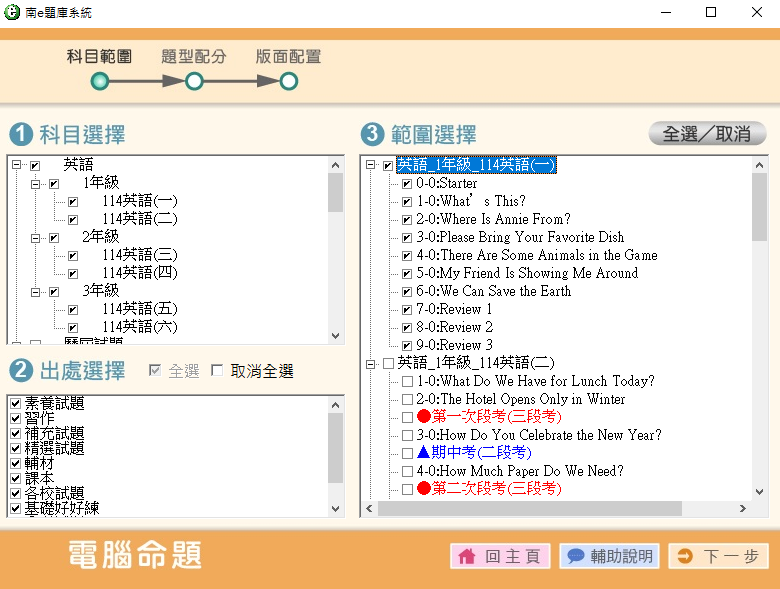Collapse the 英語 root subject node

pyautogui.click(x=17, y=165)
